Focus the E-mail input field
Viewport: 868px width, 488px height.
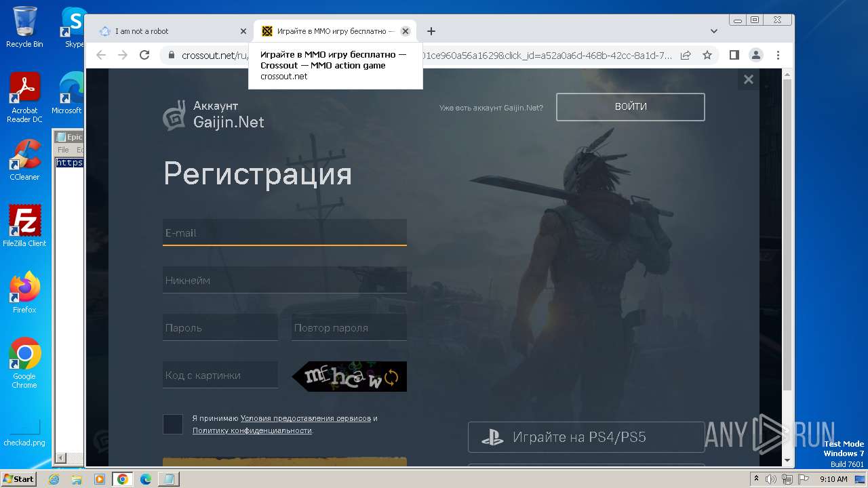click(x=285, y=232)
